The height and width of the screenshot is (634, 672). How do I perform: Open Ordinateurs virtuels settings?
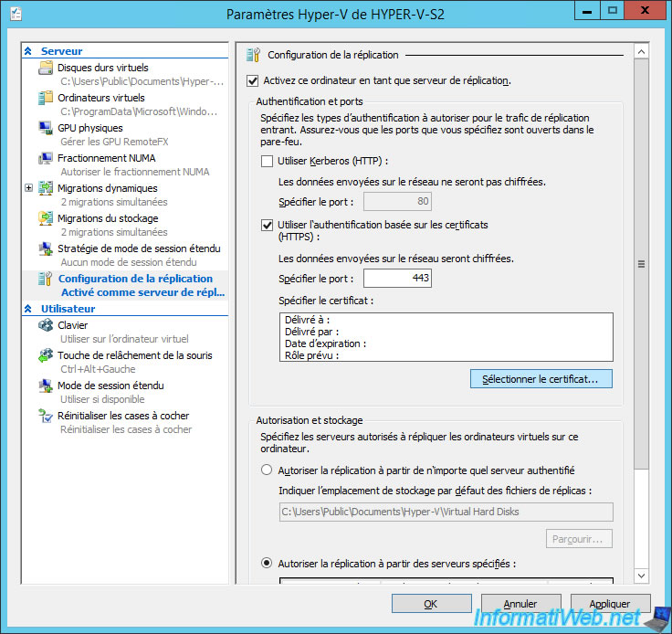[x=101, y=98]
